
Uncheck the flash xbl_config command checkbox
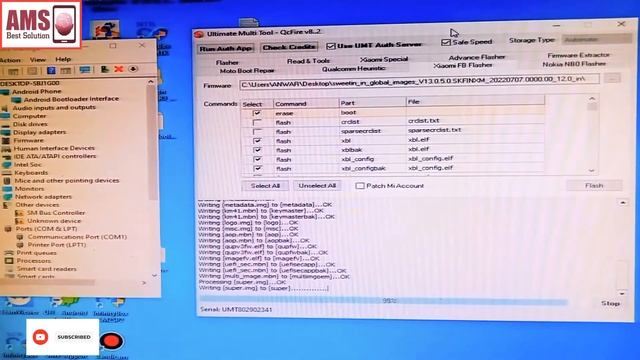(257, 159)
